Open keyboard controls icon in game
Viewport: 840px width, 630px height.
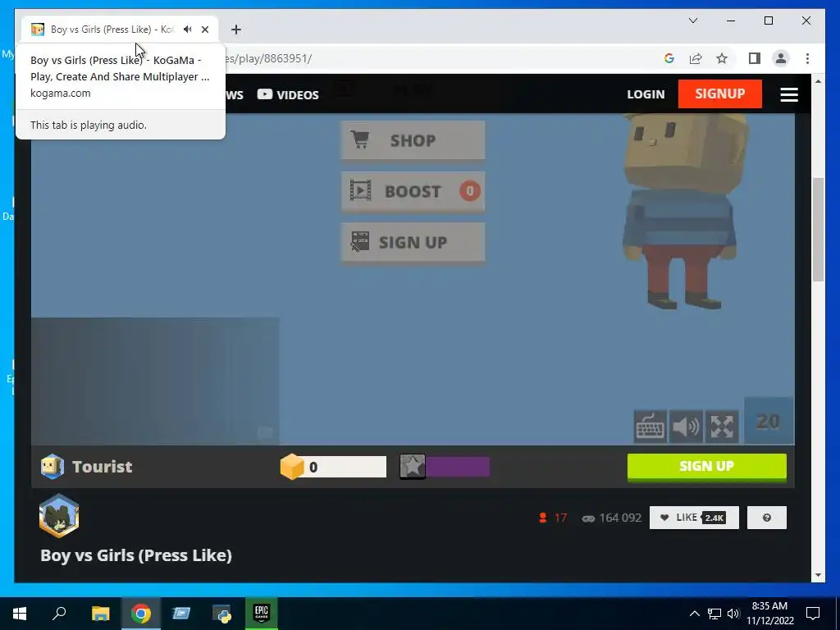(x=650, y=427)
